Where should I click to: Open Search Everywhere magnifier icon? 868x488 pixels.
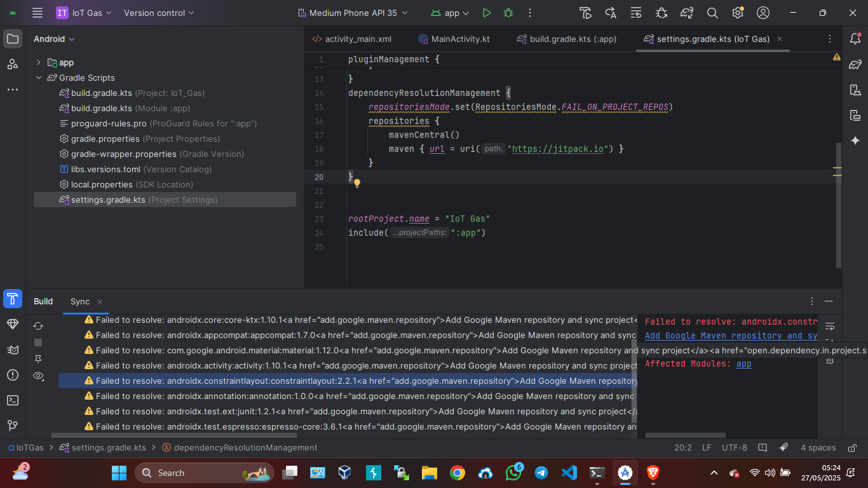point(712,13)
